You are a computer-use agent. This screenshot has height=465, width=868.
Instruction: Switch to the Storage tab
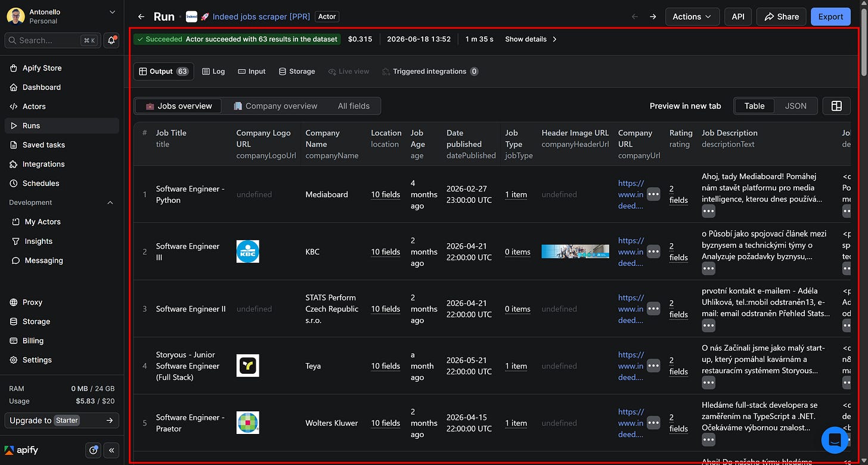click(297, 72)
